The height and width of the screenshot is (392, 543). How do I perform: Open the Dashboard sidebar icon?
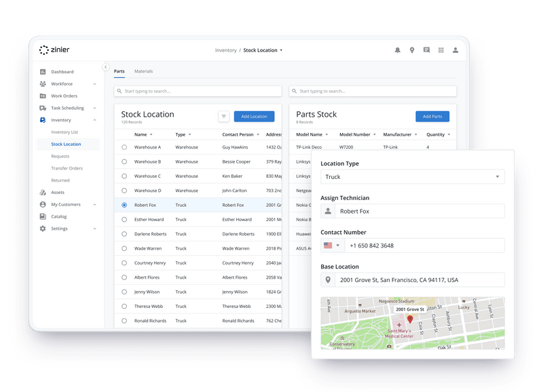pyautogui.click(x=42, y=71)
